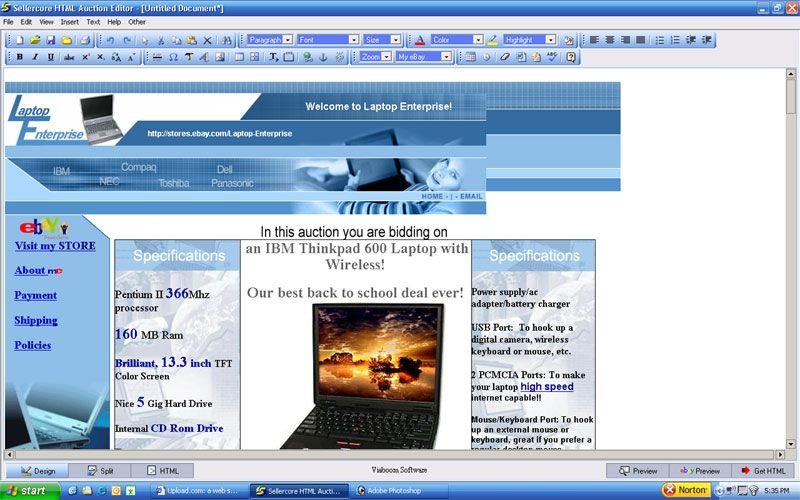The width and height of the screenshot is (800, 500).
Task: Insert special character with Omega icon
Action: pos(173,57)
